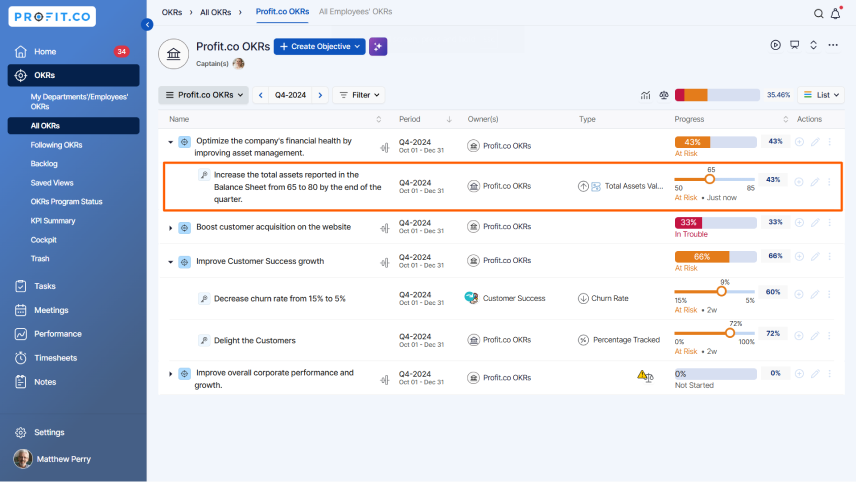Go to next quarter arrow
The height and width of the screenshot is (482, 856).
320,95
